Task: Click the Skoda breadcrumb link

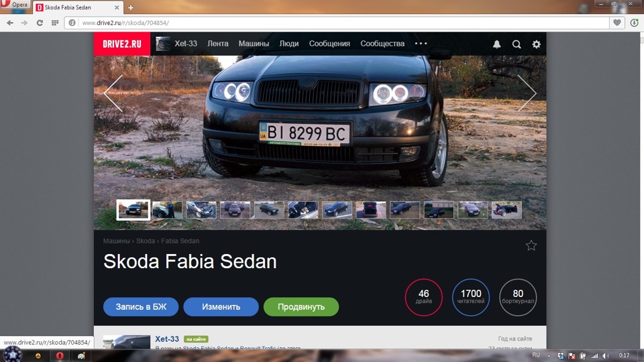Action: coord(146,241)
